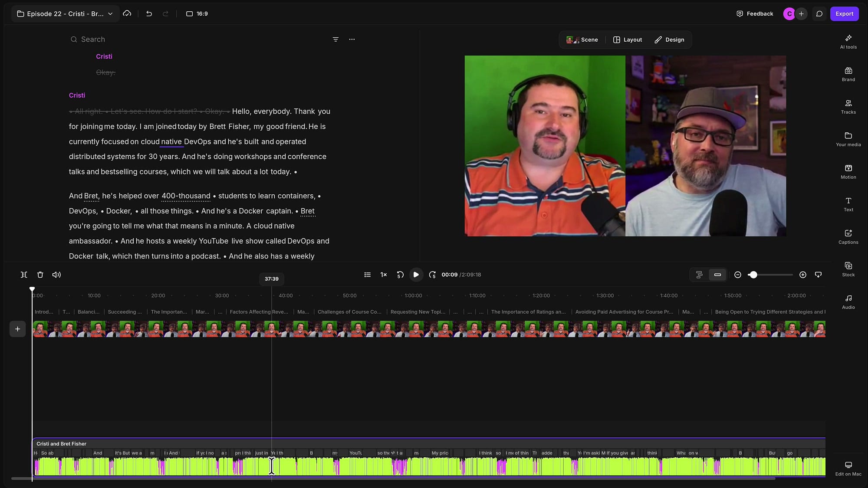Screen dimensions: 868x488
Task: Open the Scene tab
Action: click(582, 40)
